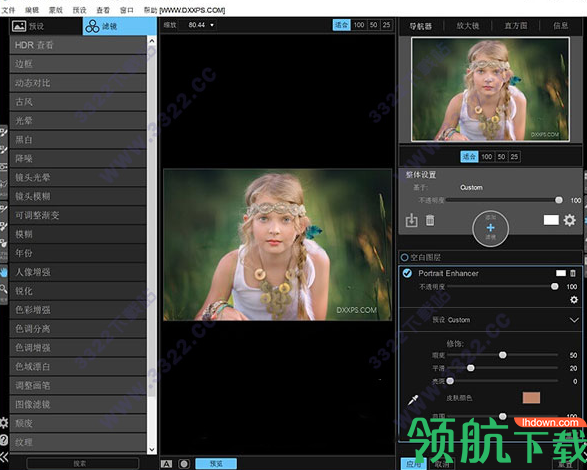The height and width of the screenshot is (470, 587).
Task: Click the 亮度 slider handle at 0
Action: [450, 381]
